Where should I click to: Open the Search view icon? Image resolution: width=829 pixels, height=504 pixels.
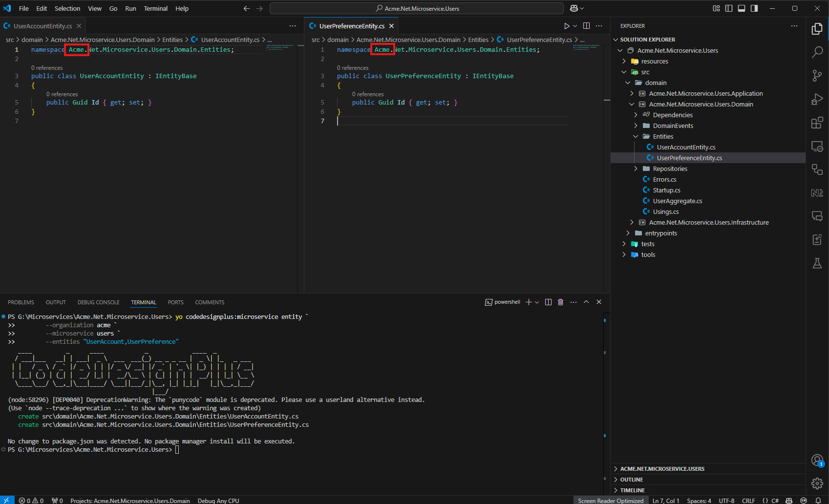coord(817,52)
